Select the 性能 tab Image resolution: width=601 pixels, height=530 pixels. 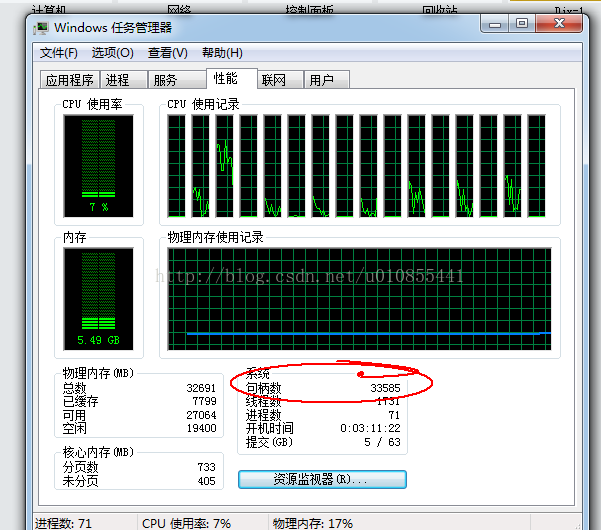[232, 79]
